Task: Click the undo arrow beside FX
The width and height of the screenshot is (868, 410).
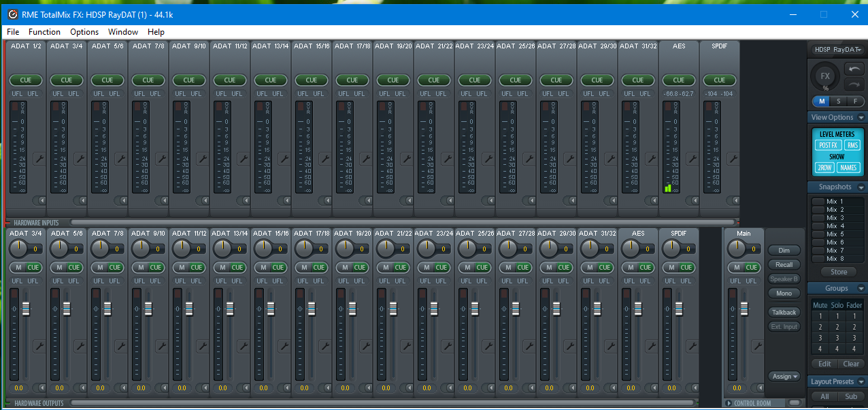Action: (x=854, y=69)
